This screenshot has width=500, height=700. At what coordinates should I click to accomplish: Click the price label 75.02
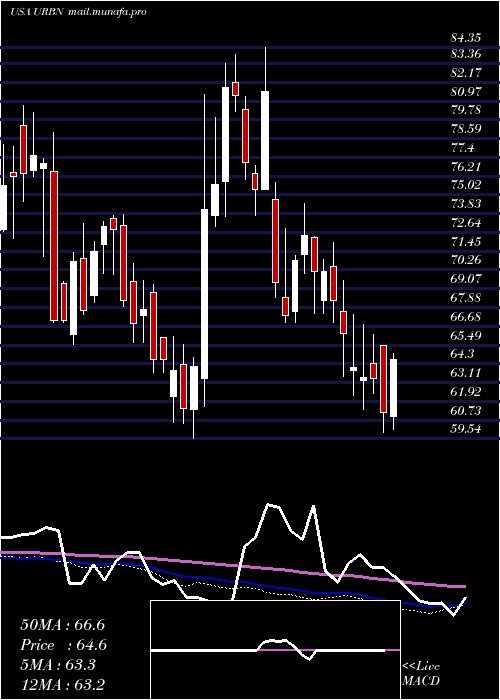click(x=466, y=185)
